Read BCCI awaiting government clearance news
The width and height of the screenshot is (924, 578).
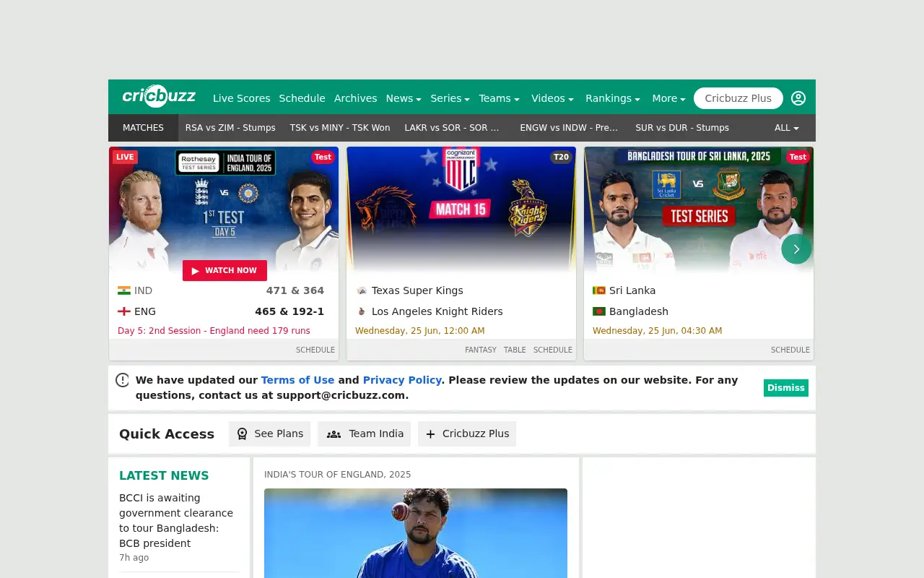click(x=176, y=520)
